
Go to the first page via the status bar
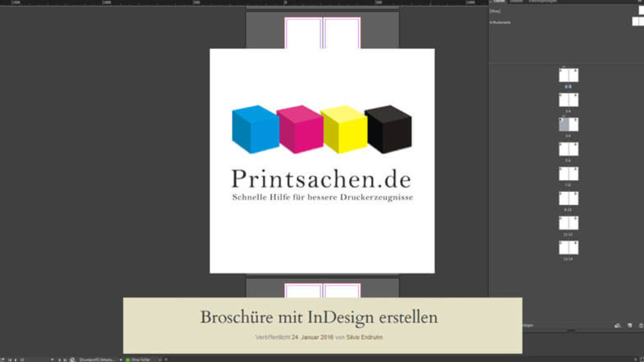pos(10,359)
